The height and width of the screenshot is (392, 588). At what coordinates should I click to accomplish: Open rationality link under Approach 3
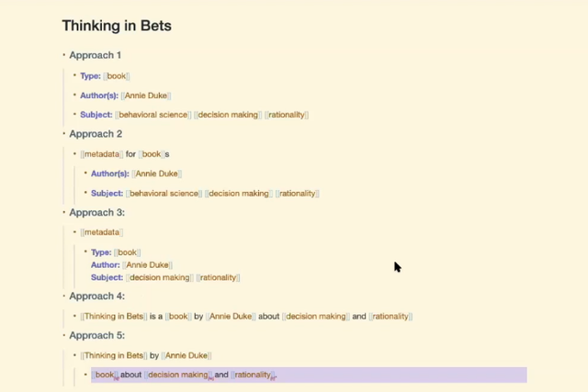coord(219,277)
